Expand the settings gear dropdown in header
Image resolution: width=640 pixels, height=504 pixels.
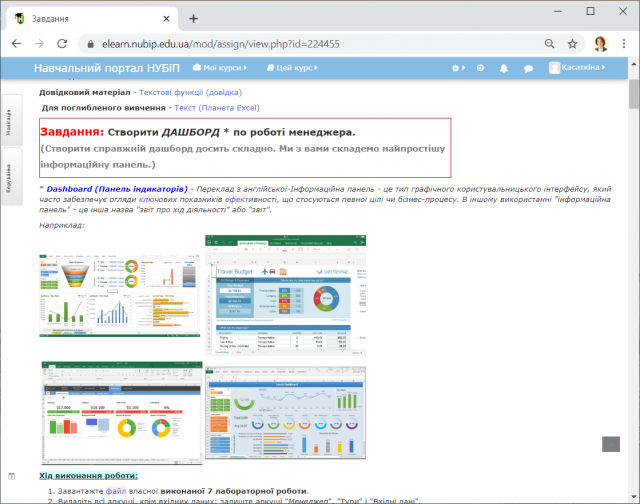458,68
